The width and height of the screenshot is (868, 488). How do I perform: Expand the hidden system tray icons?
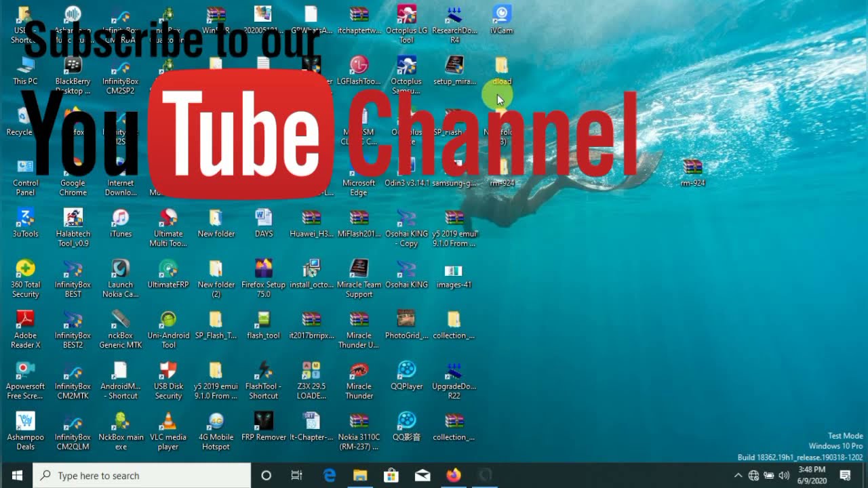tap(738, 475)
